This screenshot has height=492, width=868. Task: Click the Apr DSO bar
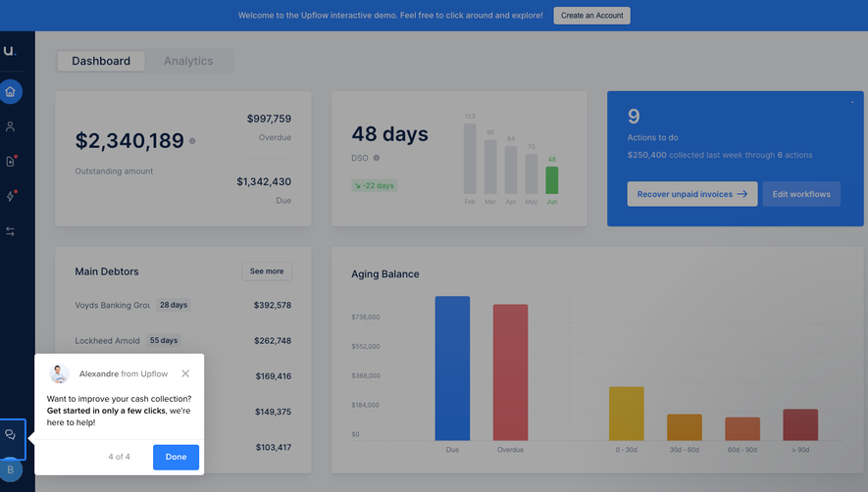coord(511,170)
